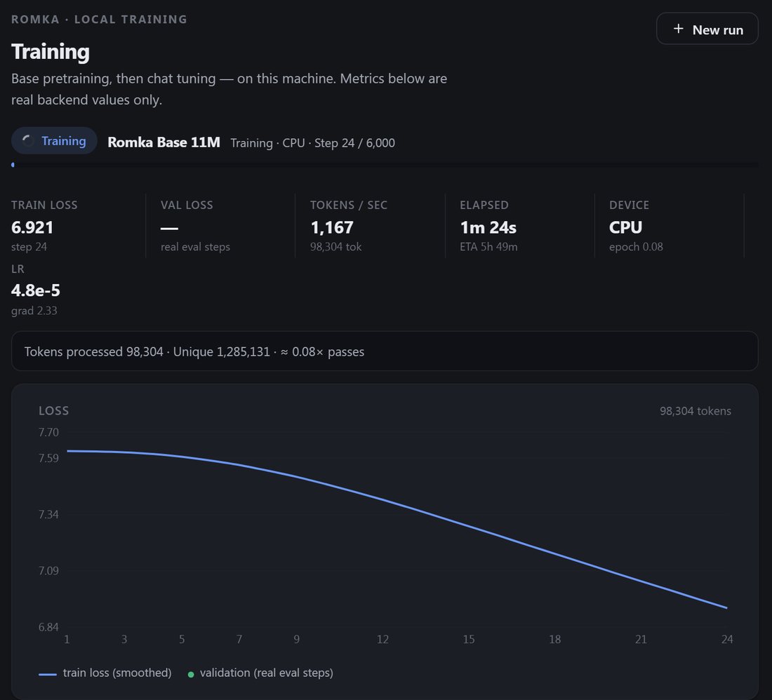Click the tokens per second value 1,167
The image size is (772, 700).
332,227
